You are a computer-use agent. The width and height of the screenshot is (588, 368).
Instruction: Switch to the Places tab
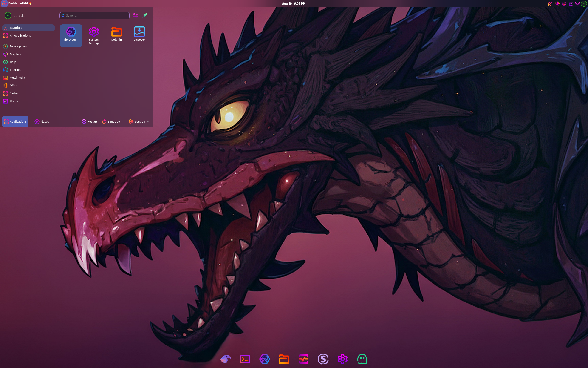pyautogui.click(x=42, y=121)
